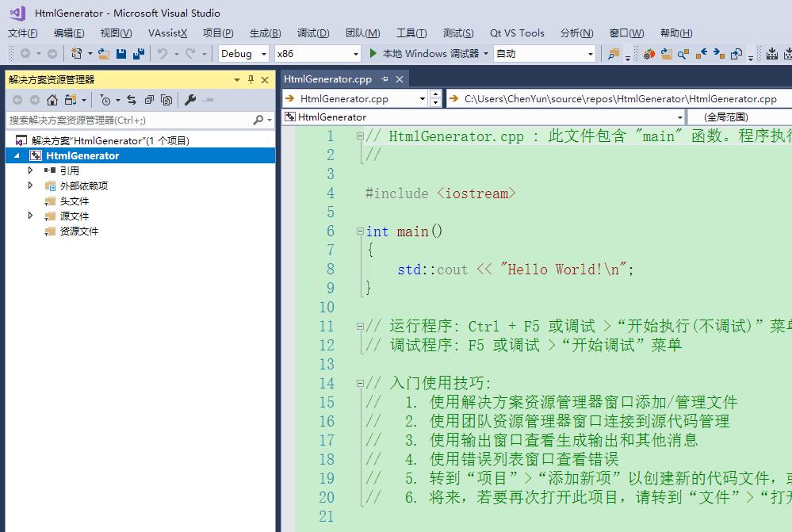Open the 帮助(H) menu
This screenshot has width=792, height=532.
[x=676, y=33]
